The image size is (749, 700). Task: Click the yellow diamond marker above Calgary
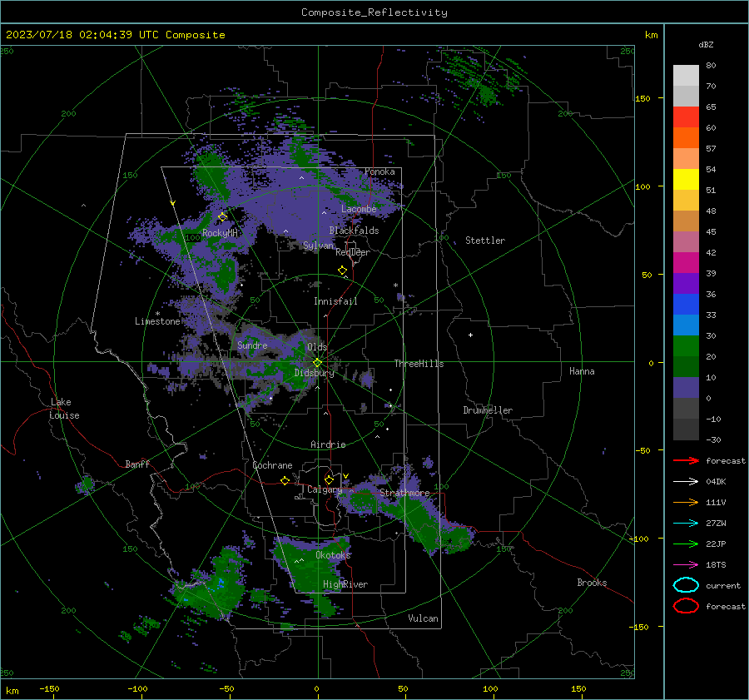329,479
